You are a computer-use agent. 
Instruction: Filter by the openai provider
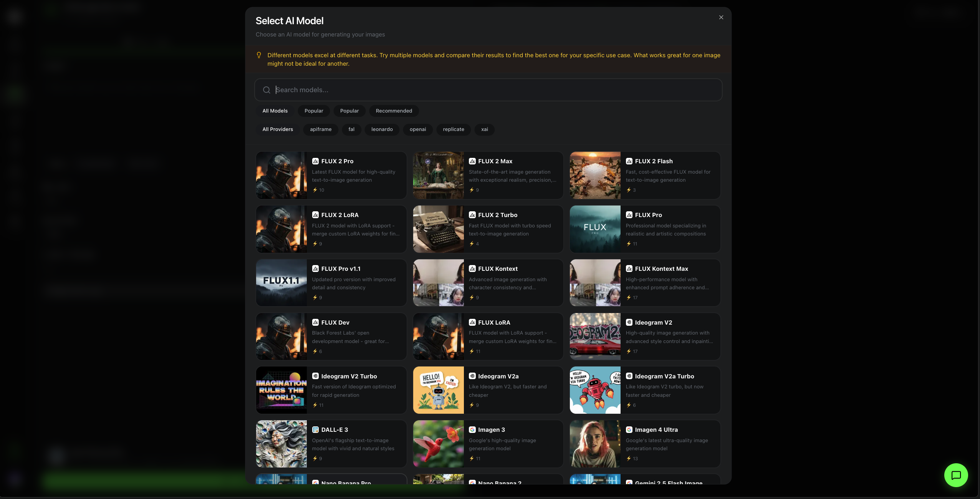(417, 129)
